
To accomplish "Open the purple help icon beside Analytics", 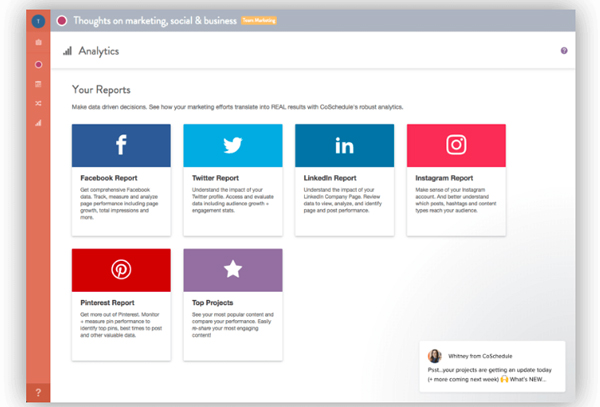I will tap(564, 50).
